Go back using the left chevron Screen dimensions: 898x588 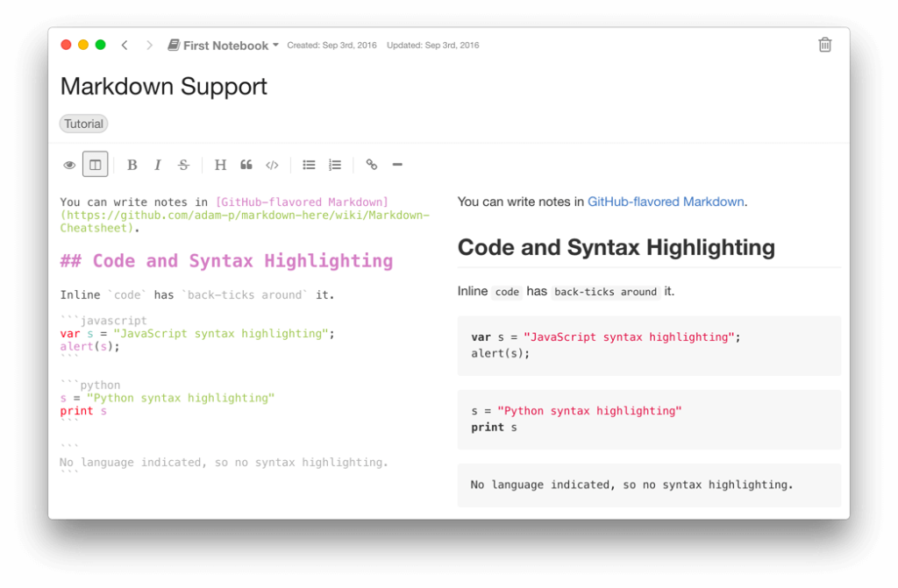[125, 45]
